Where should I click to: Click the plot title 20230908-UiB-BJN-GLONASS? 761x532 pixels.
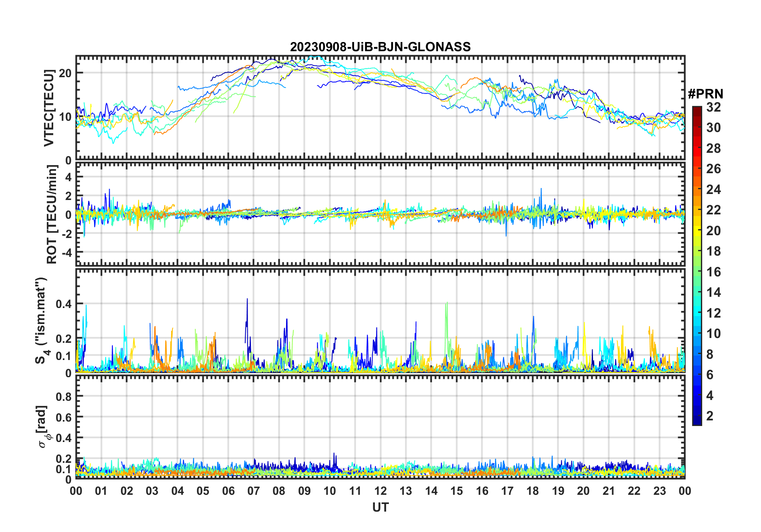pyautogui.click(x=380, y=47)
